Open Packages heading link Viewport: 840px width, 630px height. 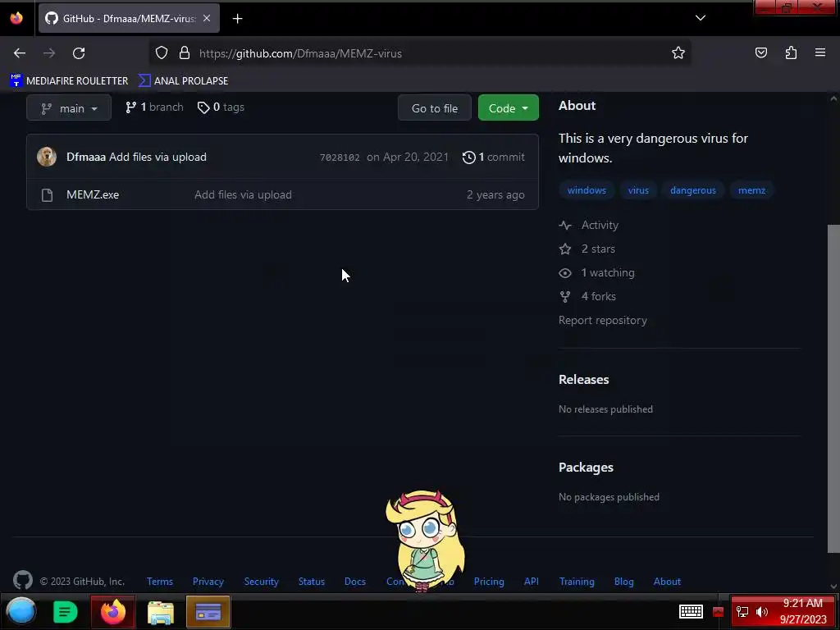(x=586, y=467)
